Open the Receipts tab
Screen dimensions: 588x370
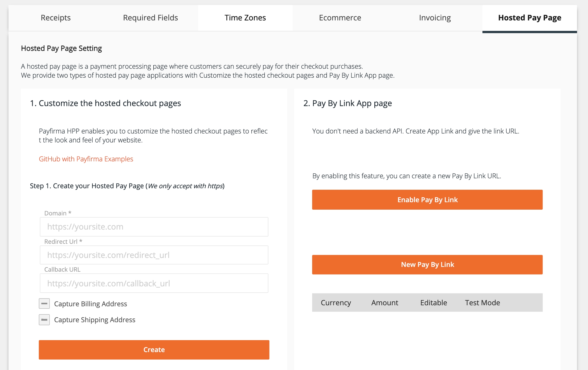point(56,18)
